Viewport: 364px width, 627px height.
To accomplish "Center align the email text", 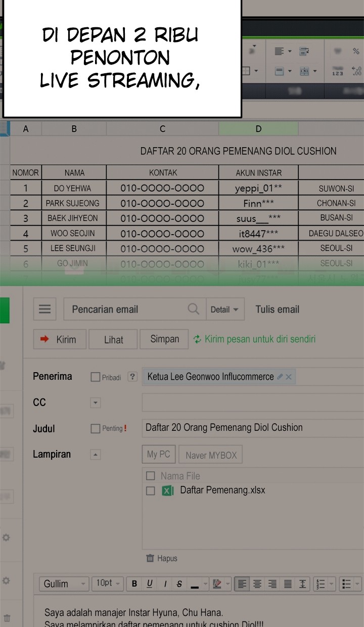I will 257,584.
